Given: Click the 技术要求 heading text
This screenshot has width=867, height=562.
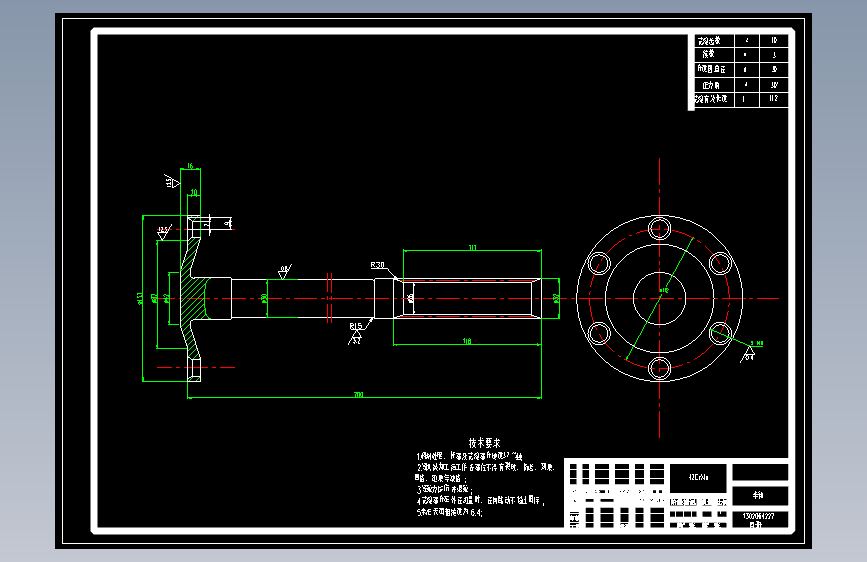Looking at the screenshot, I should pyautogui.click(x=484, y=443).
